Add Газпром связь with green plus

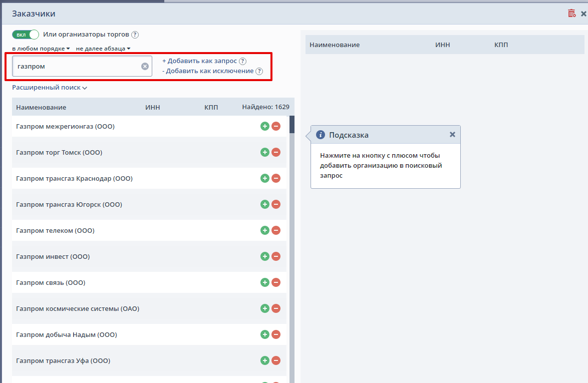[x=265, y=282]
